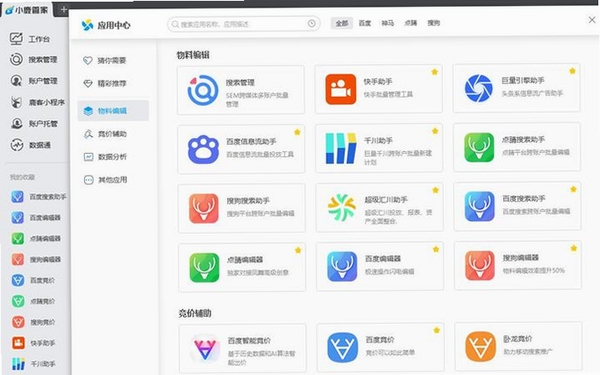The width and height of the screenshot is (600, 375).
Task: Open 工作台 in the main sidebar
Action: (30, 39)
